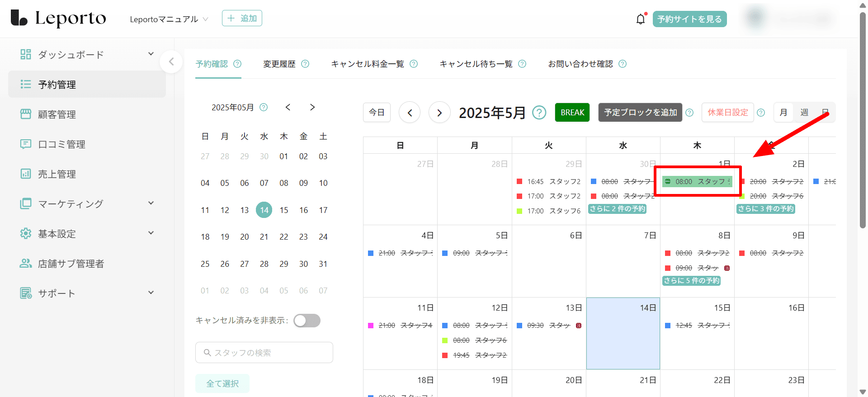Viewport: 868px width, 397px height.
Task: Switch to 予約確認 tab
Action: (212, 64)
